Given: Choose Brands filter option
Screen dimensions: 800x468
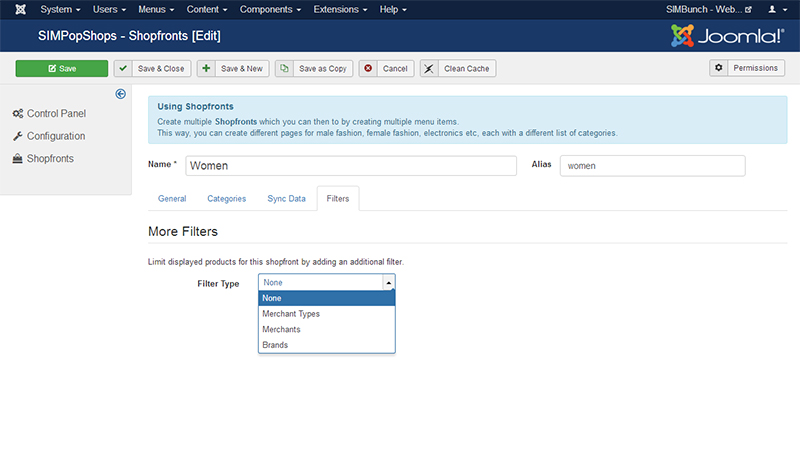Looking at the screenshot, I should 327,345.
